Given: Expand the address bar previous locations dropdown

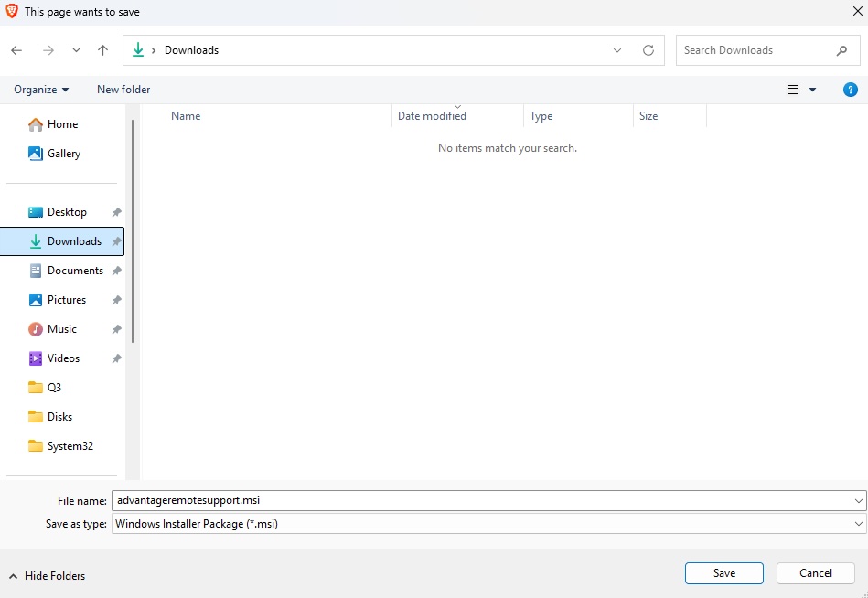Looking at the screenshot, I should point(617,50).
